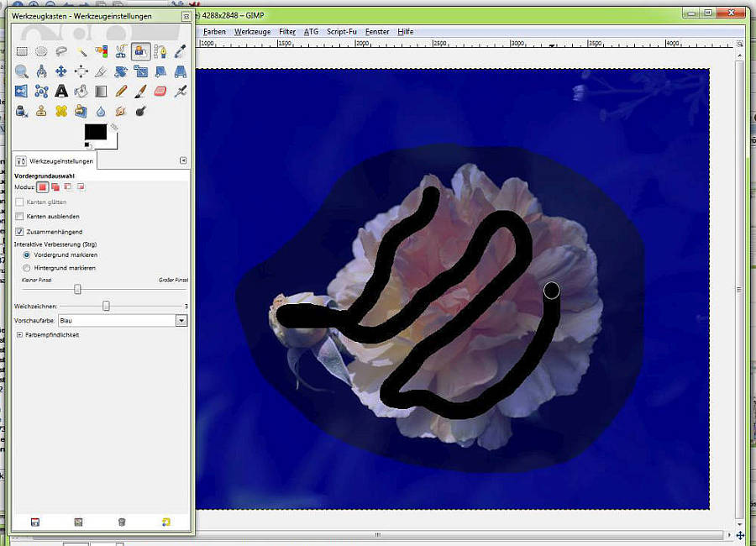
Task: Select Hintergrund markieren radio option
Action: point(27,268)
